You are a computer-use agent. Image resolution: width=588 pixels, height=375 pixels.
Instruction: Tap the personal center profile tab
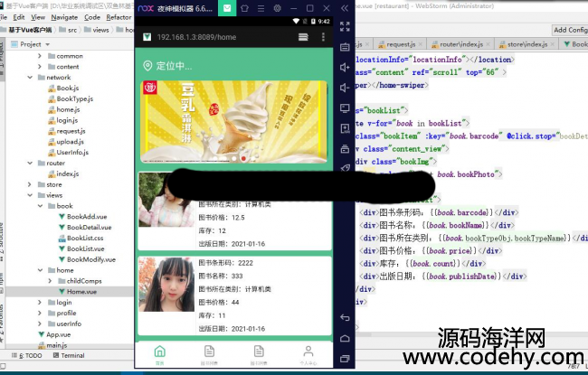pos(308,354)
